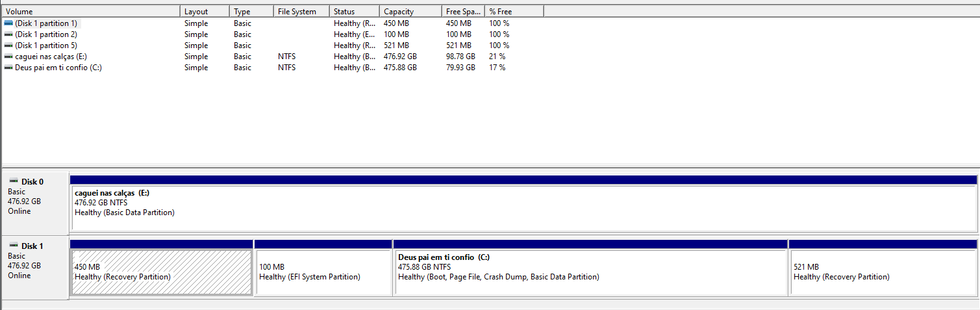
Task: Sort list by Type column header
Action: point(251,12)
